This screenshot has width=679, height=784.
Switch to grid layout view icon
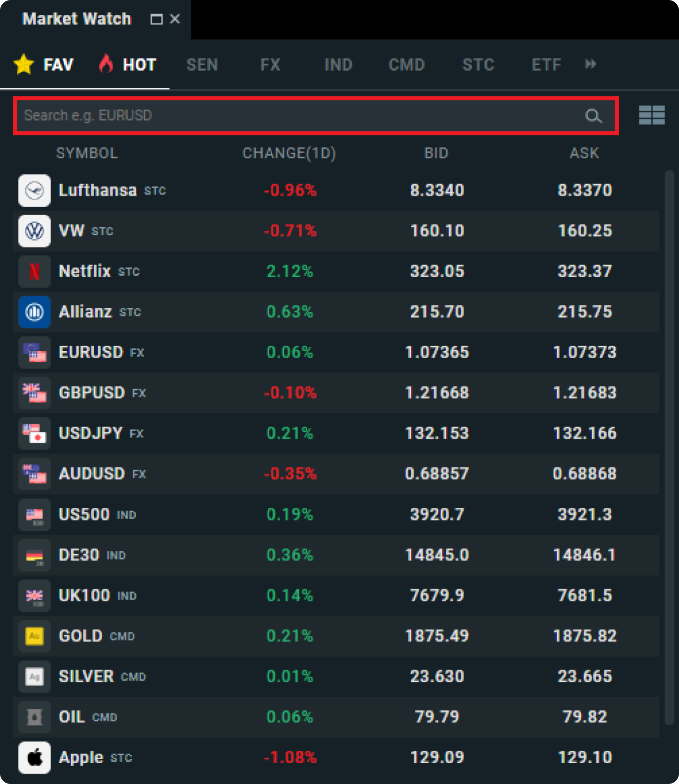pyautogui.click(x=652, y=115)
